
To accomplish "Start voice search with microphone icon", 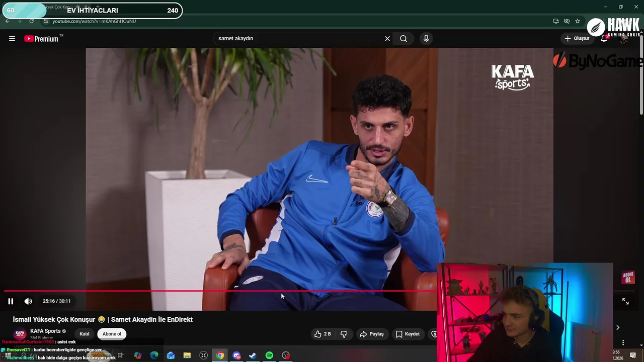I will [x=426, y=39].
